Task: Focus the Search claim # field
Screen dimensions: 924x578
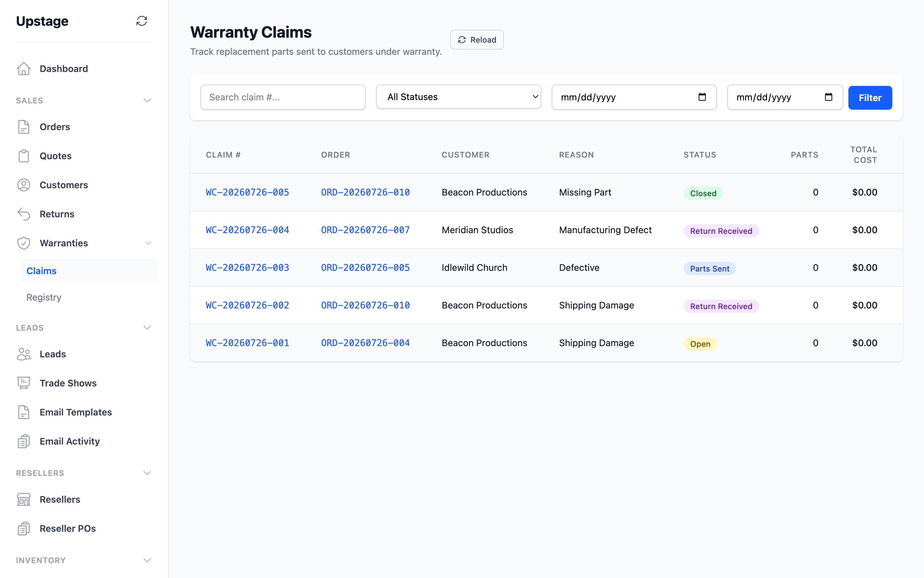Action: [x=283, y=97]
